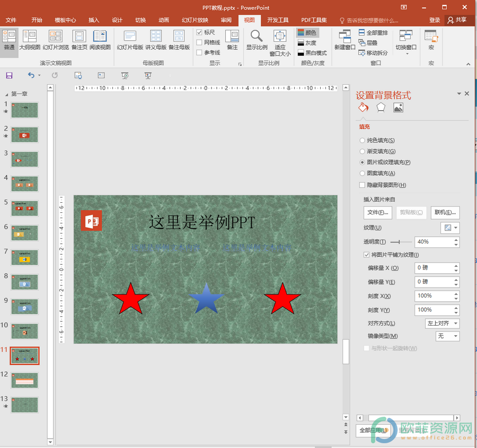
Task: Select Solid fill (纯色填充) radio
Action: click(x=362, y=140)
